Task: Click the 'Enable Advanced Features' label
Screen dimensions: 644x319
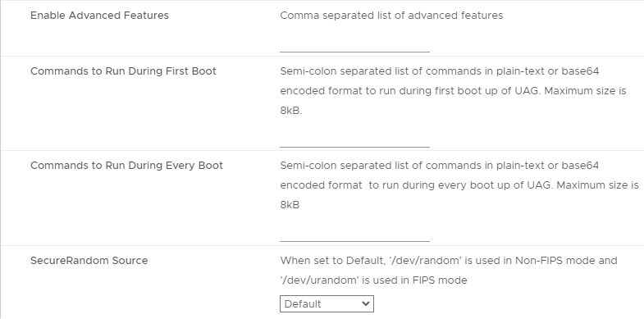Action: (99, 16)
